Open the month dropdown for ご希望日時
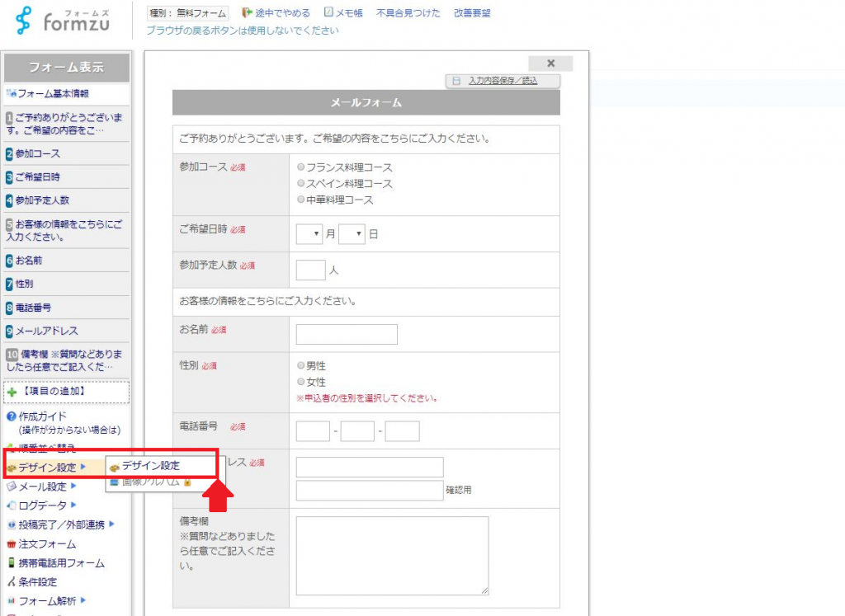 309,234
